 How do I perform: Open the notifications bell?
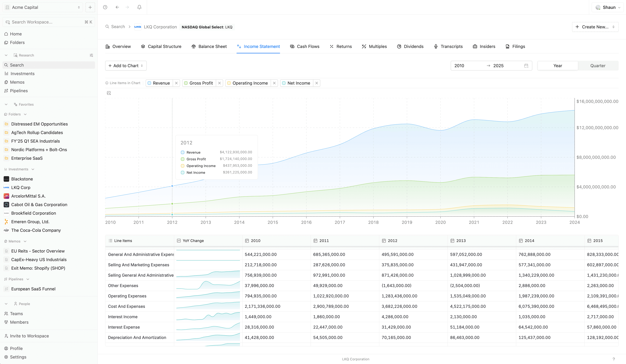[139, 7]
